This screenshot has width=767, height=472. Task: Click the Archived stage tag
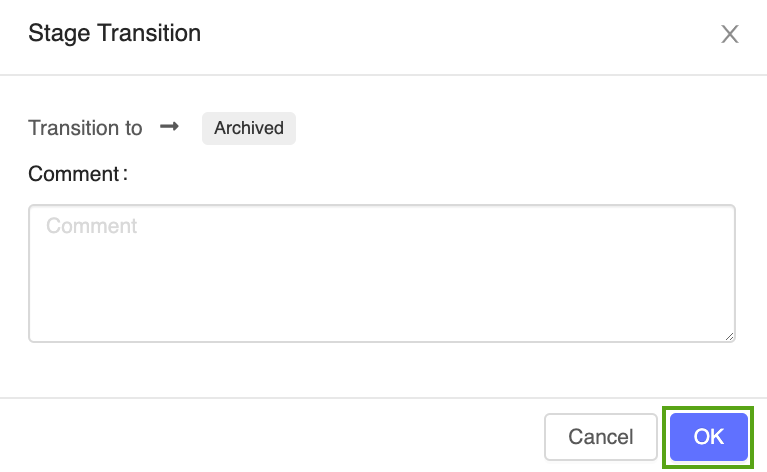[x=249, y=128]
